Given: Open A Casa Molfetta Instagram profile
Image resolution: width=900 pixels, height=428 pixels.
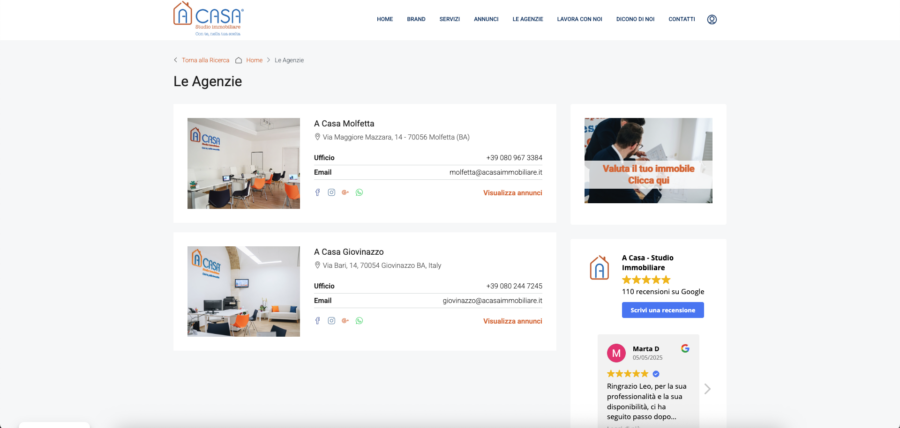Looking at the screenshot, I should [331, 192].
